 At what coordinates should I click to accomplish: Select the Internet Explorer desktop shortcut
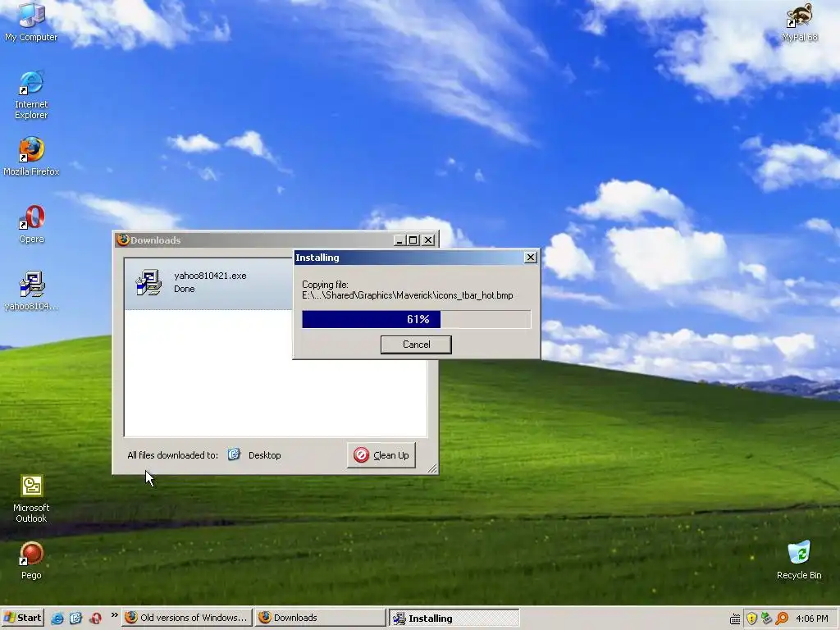(x=31, y=95)
